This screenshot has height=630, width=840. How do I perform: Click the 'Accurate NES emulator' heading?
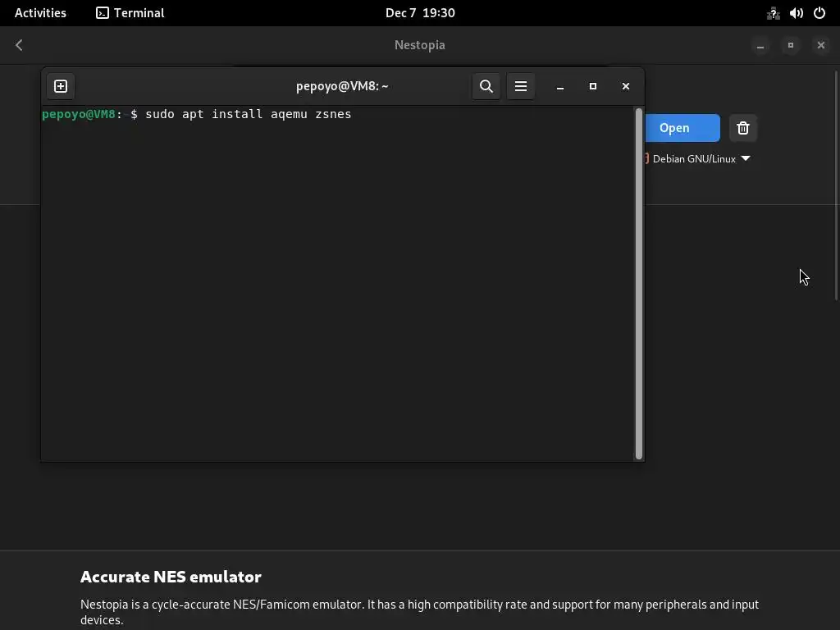171,577
